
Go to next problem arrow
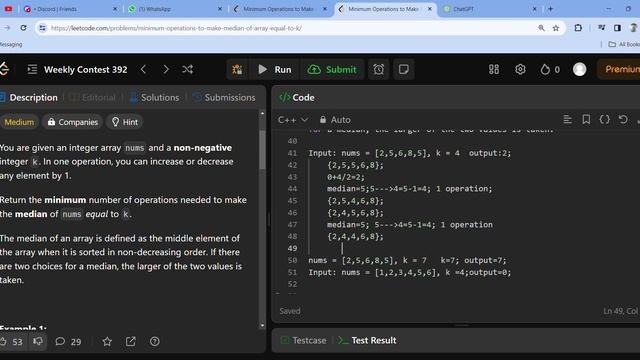(166, 69)
